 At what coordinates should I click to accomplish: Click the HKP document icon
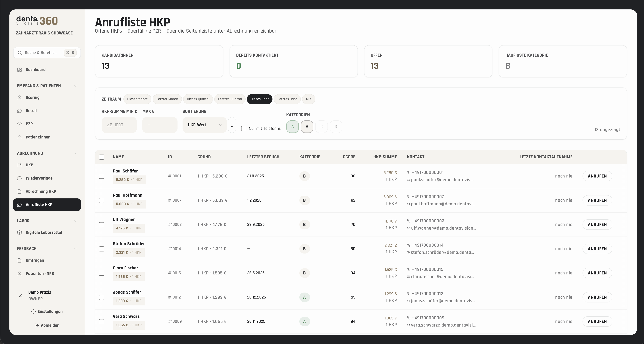click(x=19, y=165)
